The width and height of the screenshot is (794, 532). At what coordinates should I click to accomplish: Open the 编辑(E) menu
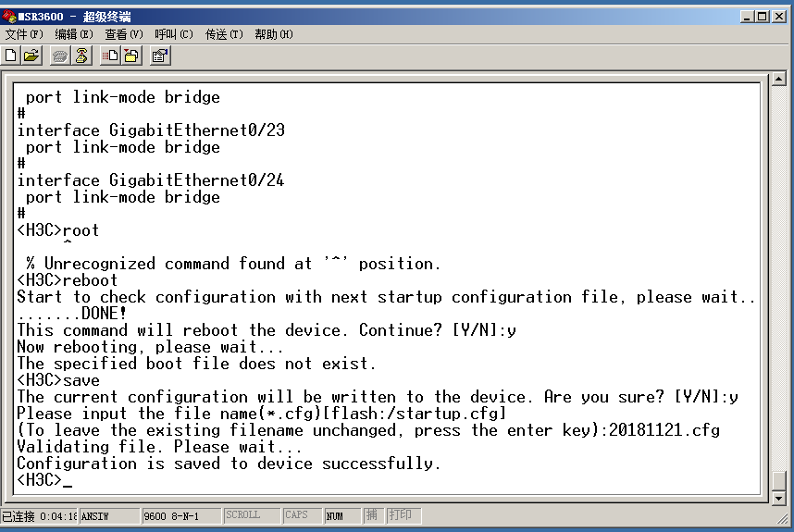tap(74, 34)
